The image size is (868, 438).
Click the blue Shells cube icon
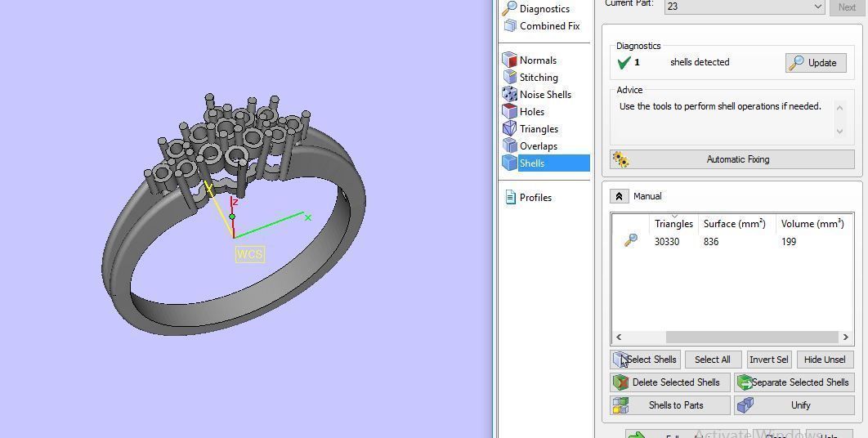click(x=509, y=163)
